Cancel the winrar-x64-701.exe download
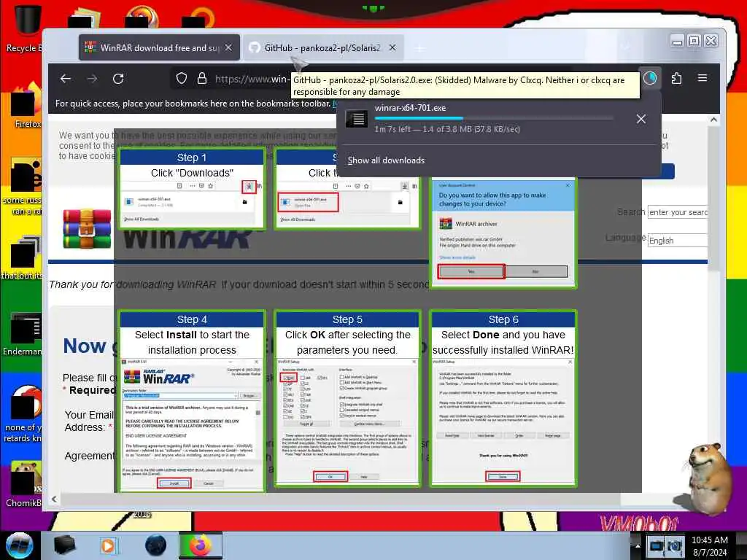The image size is (747, 560). 640,119
